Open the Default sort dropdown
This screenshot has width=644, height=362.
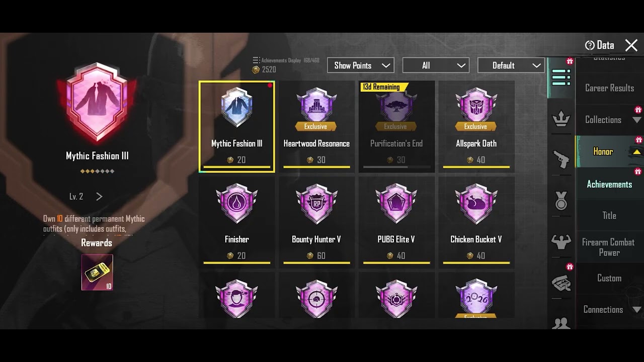[x=511, y=65]
